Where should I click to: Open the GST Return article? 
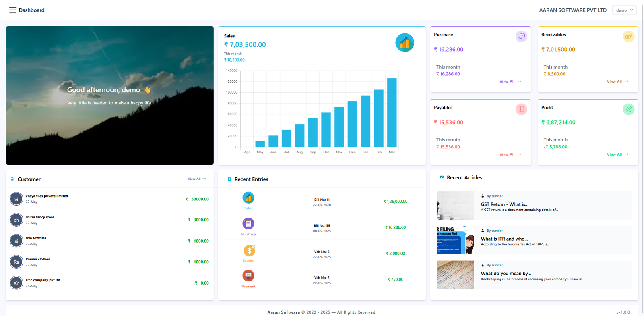[x=504, y=204]
